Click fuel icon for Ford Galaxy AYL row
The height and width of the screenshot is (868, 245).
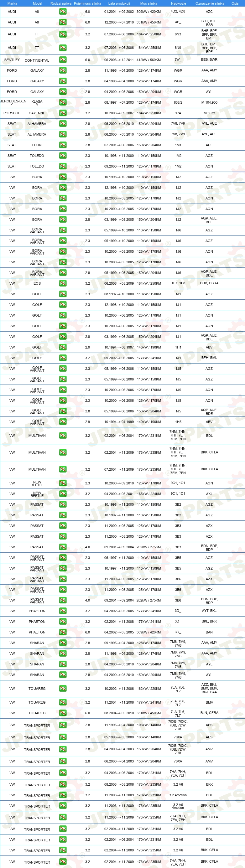[63, 92]
